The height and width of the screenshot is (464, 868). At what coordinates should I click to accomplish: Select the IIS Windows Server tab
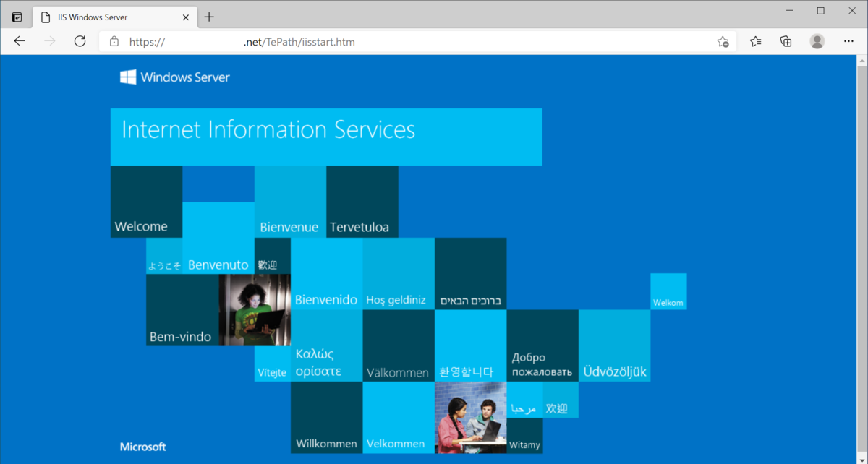tap(114, 17)
